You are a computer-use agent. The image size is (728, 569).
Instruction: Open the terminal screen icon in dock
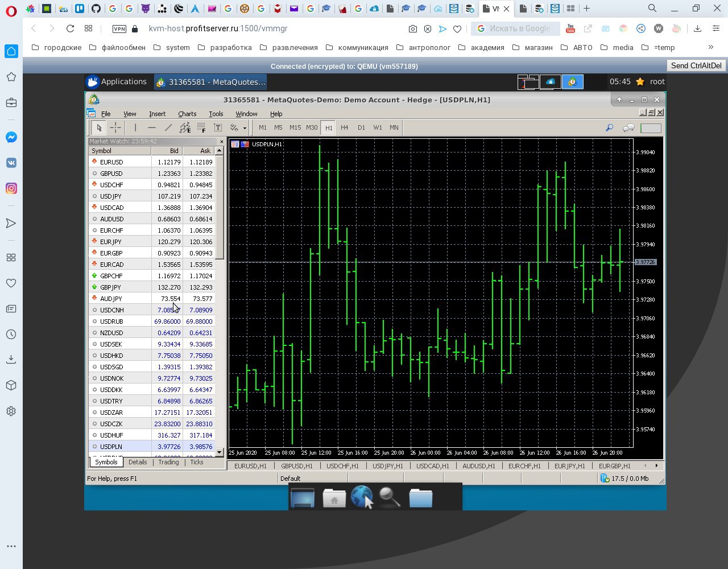point(303,498)
